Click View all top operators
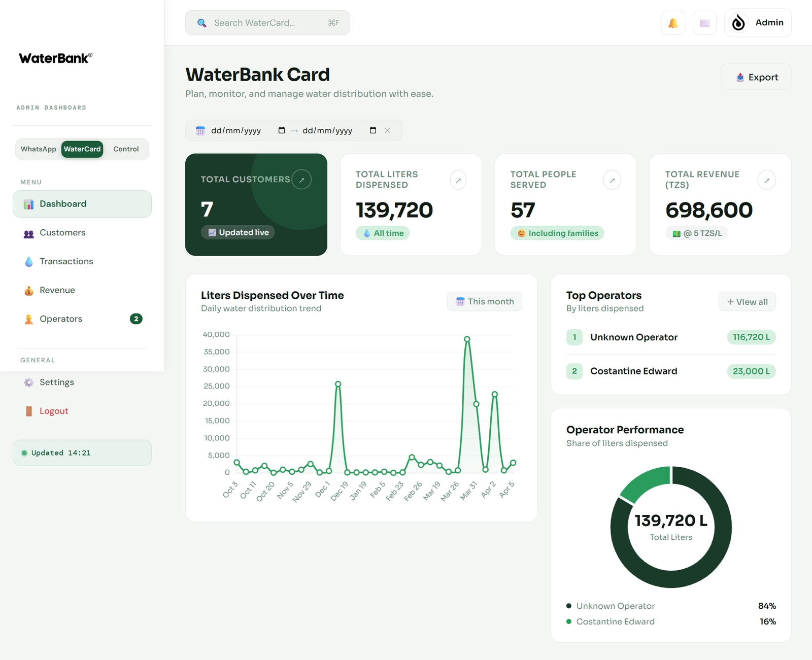The width and height of the screenshot is (812, 660). [x=747, y=301]
